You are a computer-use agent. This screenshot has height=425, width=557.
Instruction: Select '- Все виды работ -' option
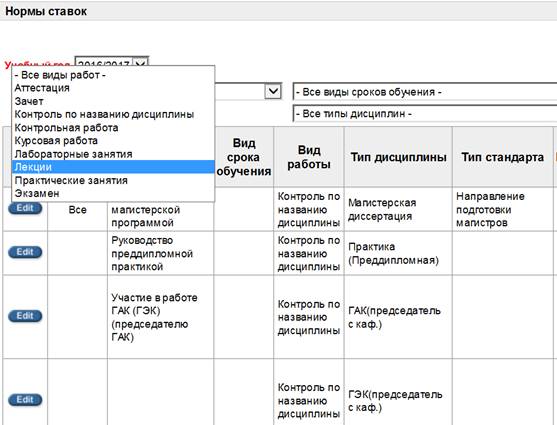(x=113, y=75)
